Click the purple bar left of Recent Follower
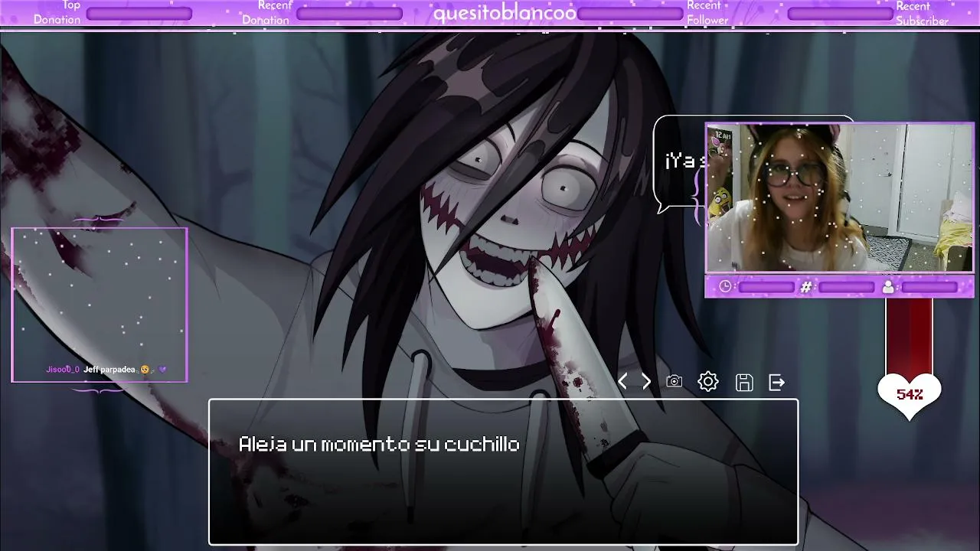980x551 pixels. (x=630, y=14)
